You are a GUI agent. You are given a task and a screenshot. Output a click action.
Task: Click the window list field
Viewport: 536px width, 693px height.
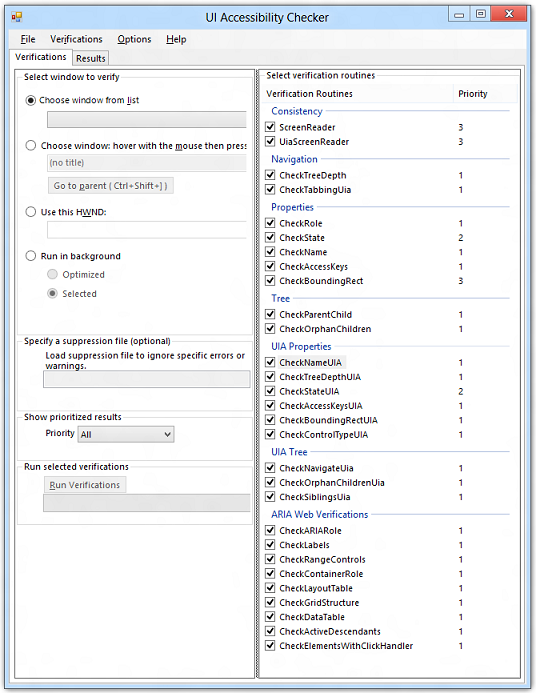point(147,120)
